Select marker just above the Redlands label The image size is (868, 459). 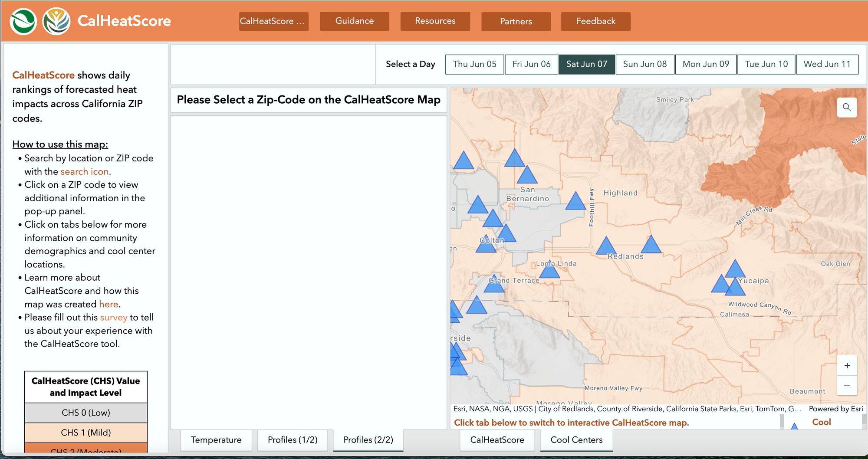click(x=606, y=246)
